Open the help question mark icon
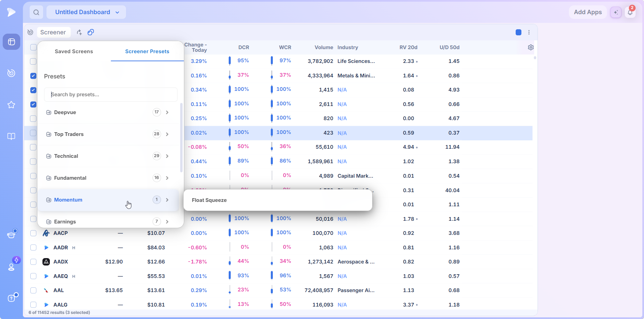The image size is (644, 319). (x=11, y=298)
